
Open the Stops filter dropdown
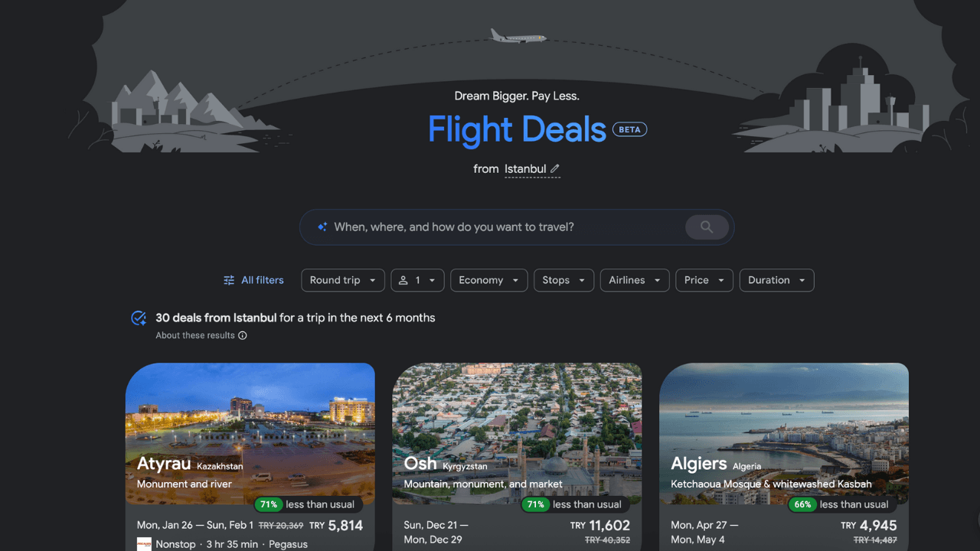coord(563,280)
